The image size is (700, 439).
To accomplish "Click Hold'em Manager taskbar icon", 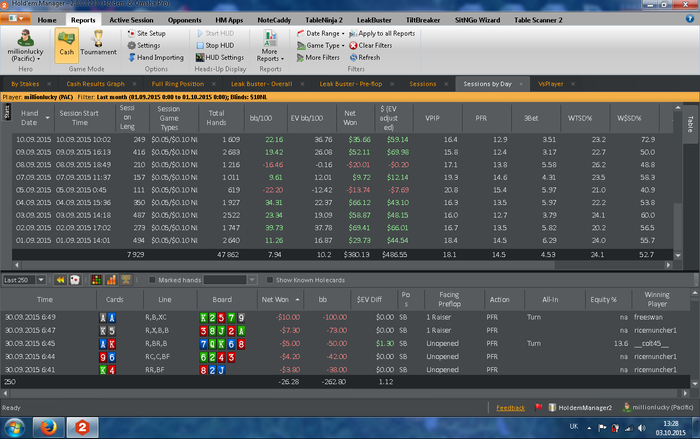I will coord(82,427).
